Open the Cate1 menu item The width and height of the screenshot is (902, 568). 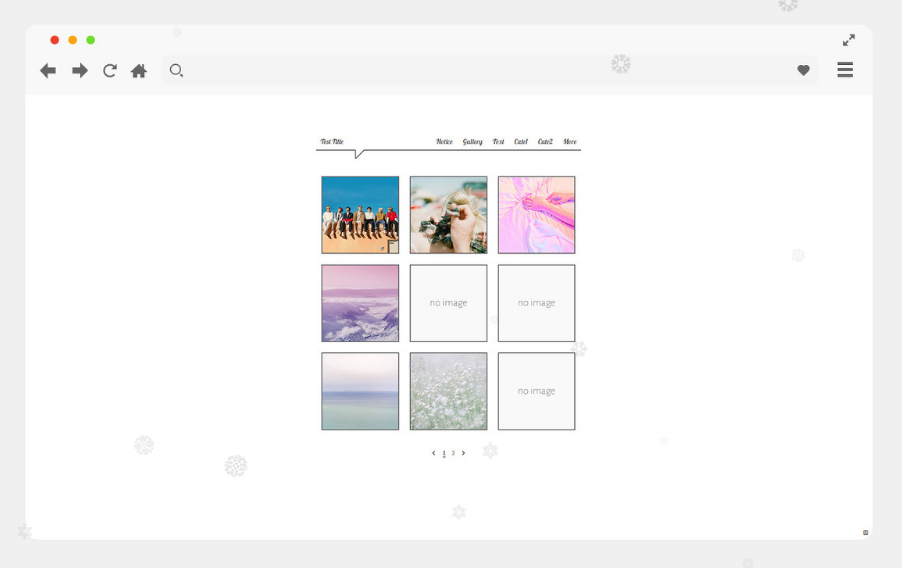tap(521, 142)
